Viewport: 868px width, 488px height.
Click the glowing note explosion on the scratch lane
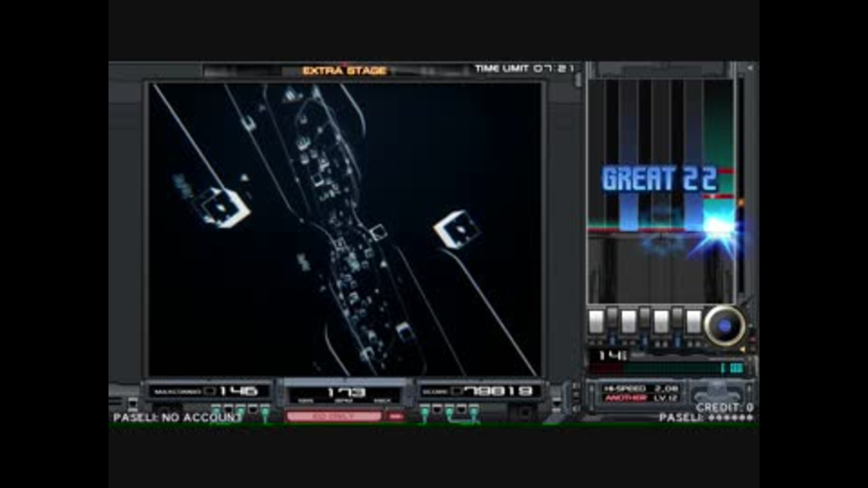tap(719, 228)
